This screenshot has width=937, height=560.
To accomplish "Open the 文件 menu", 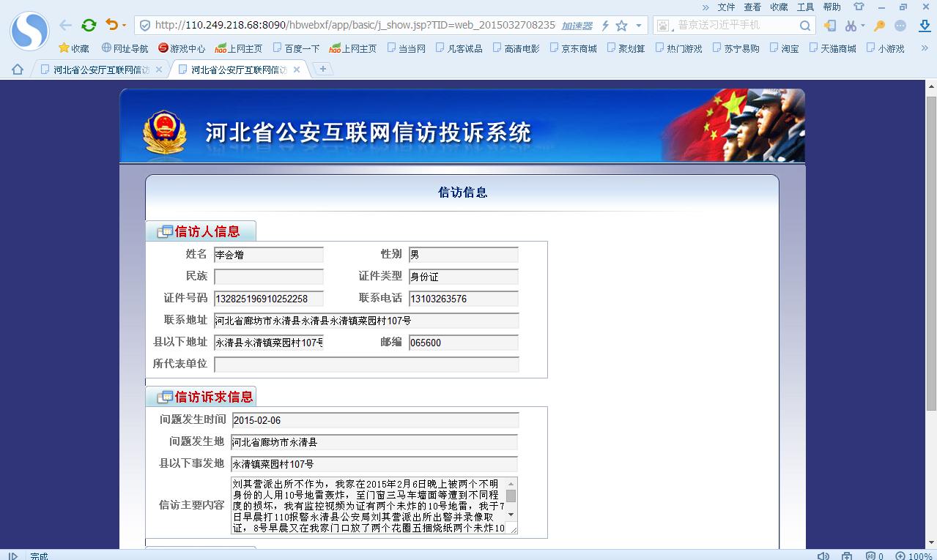I will (x=726, y=7).
